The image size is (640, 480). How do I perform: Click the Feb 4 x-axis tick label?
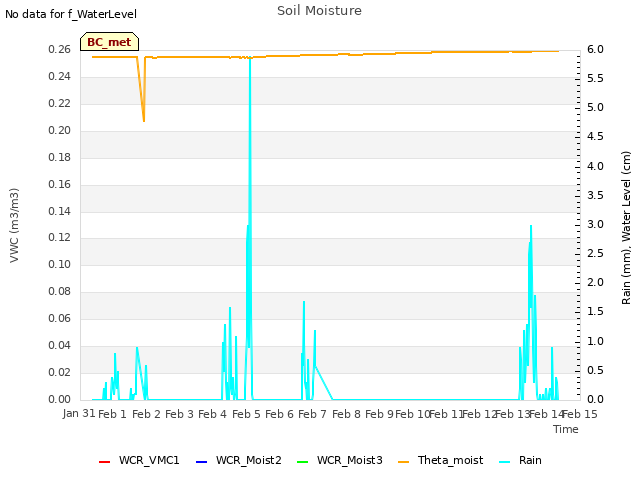[x=212, y=414]
